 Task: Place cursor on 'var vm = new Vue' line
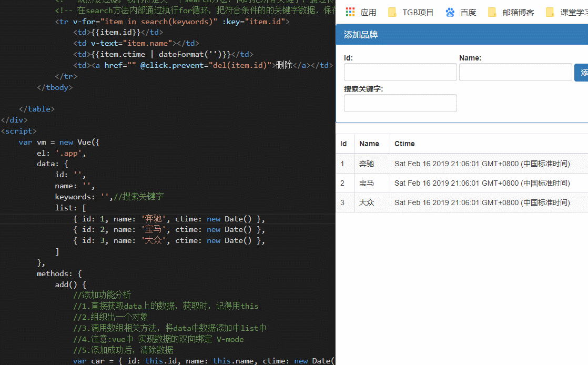point(59,143)
